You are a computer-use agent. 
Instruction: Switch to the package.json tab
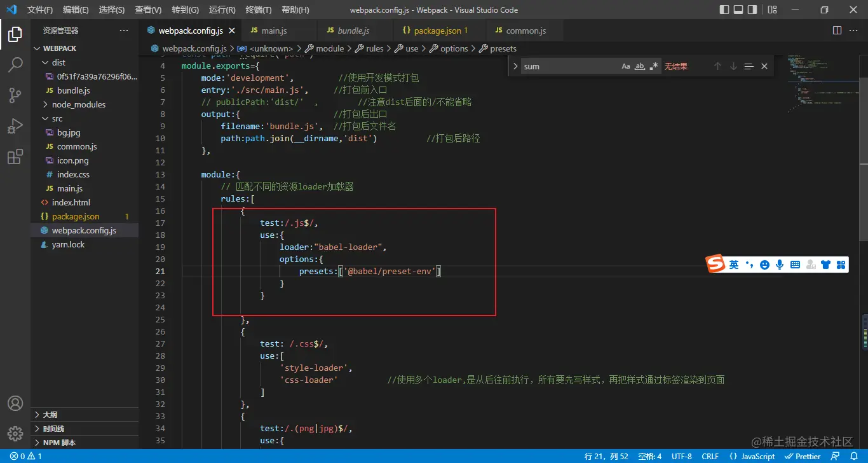coord(440,31)
